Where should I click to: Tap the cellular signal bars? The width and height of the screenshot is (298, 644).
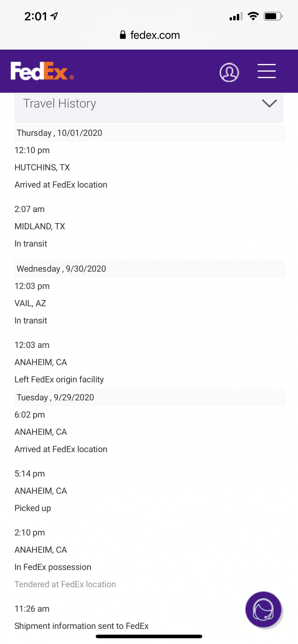236,17
